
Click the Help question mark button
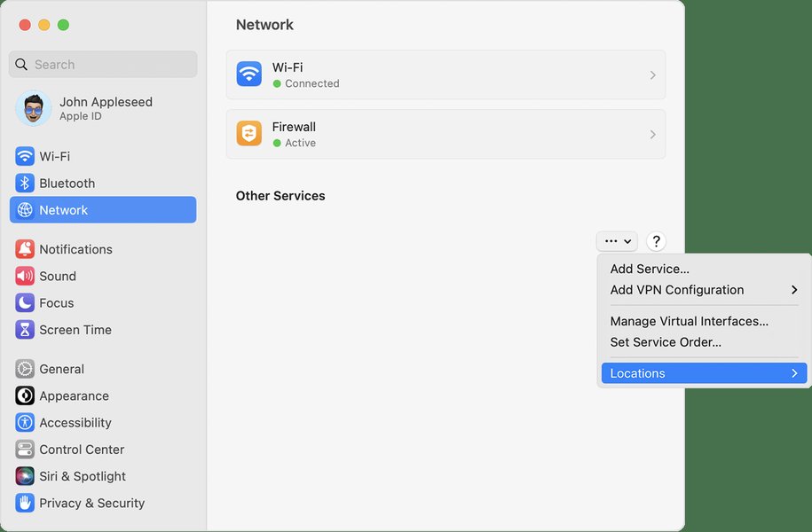655,240
